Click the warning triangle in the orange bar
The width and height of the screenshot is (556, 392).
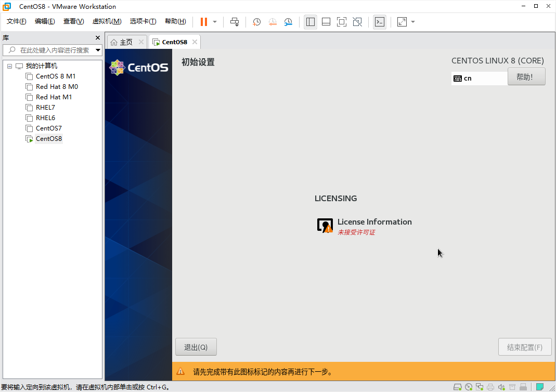pyautogui.click(x=180, y=371)
